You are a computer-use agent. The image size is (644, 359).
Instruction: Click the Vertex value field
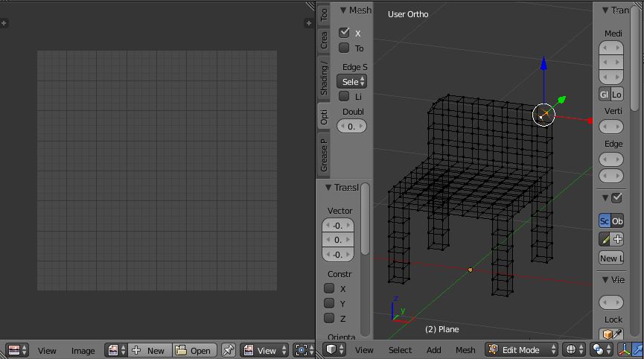611,127
